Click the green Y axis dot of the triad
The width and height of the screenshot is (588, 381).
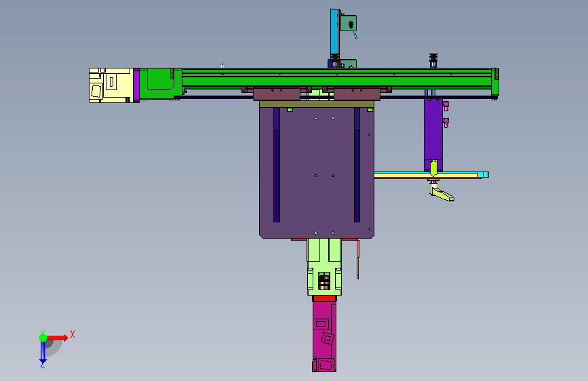[x=43, y=338]
